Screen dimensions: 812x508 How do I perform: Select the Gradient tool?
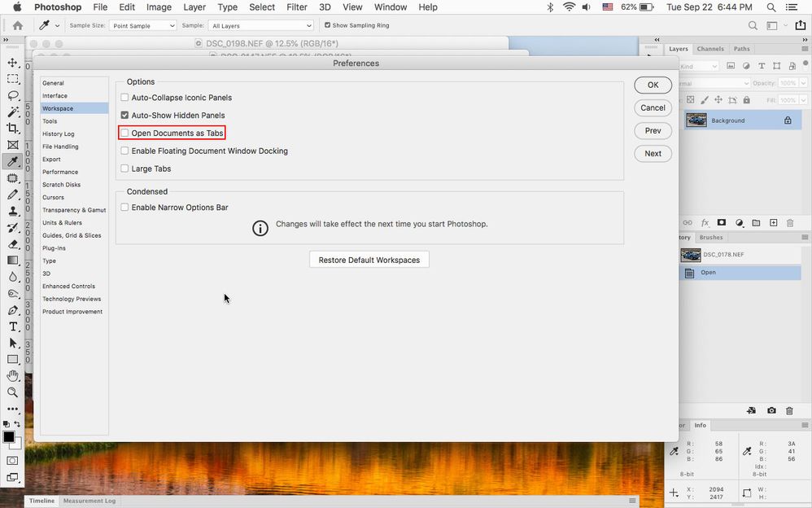(x=12, y=261)
